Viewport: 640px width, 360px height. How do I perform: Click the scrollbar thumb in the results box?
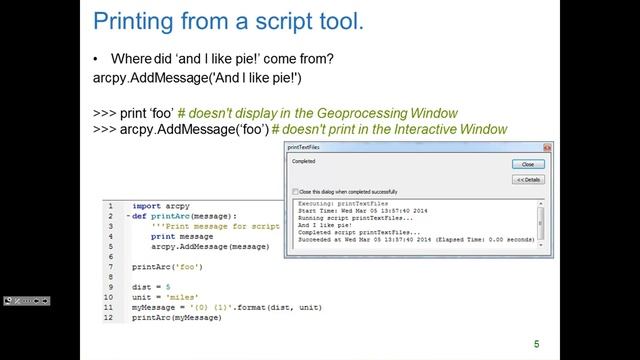pos(541,223)
